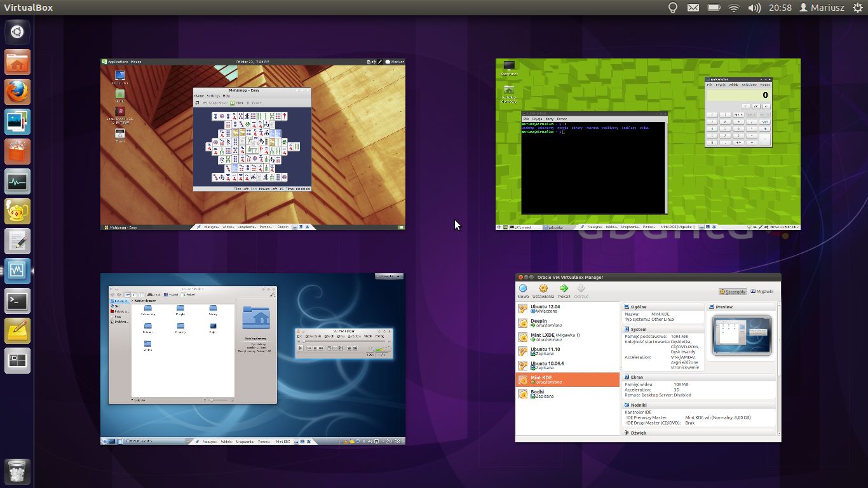The image size is (868, 488).
Task: Select the blue Mint KDE VM window
Action: pos(253,359)
